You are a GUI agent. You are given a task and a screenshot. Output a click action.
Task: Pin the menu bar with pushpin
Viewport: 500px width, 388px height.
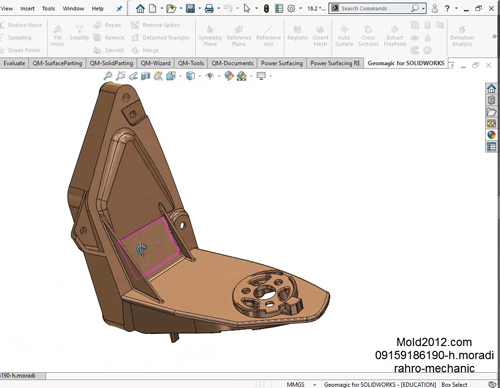119,9
